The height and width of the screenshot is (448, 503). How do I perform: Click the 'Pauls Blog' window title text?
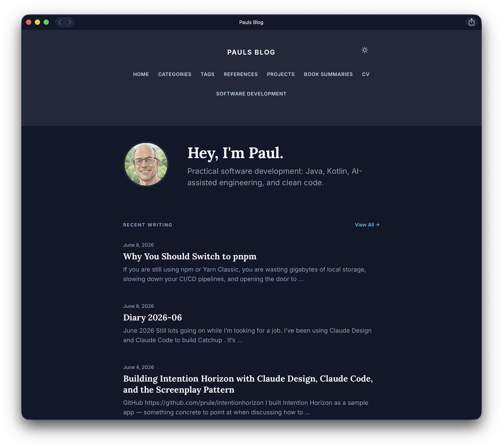pyautogui.click(x=251, y=22)
